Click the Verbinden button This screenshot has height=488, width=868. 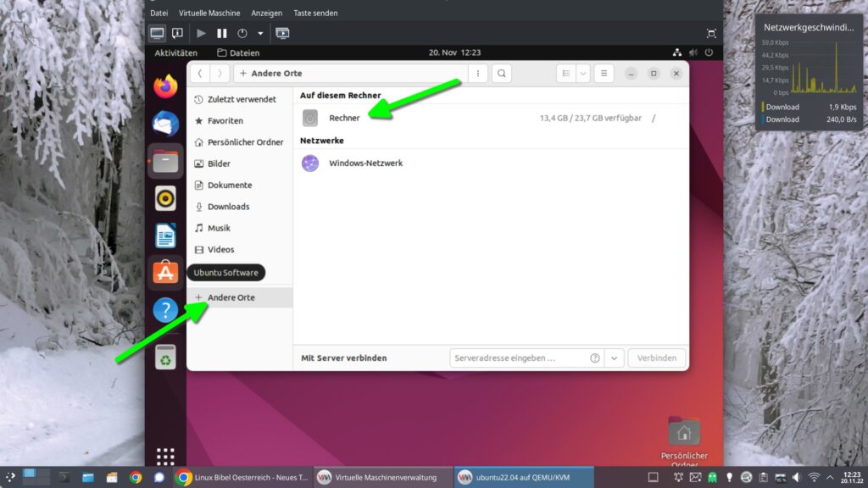[x=657, y=358]
